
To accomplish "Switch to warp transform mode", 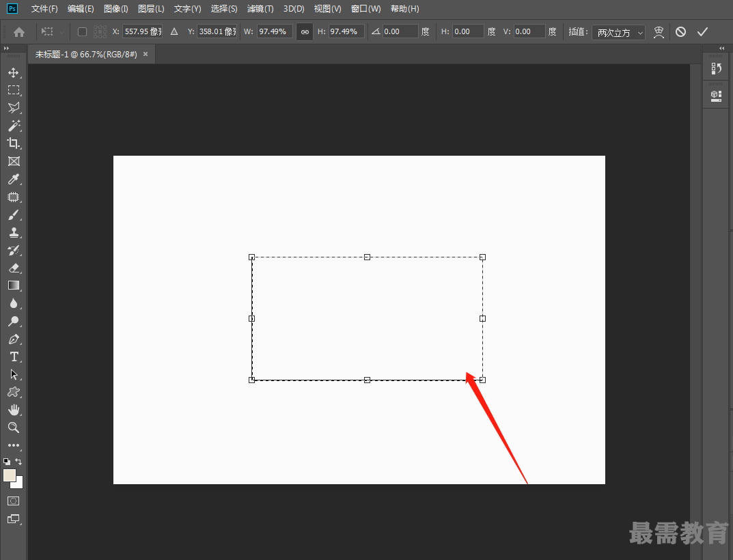I will click(x=659, y=32).
